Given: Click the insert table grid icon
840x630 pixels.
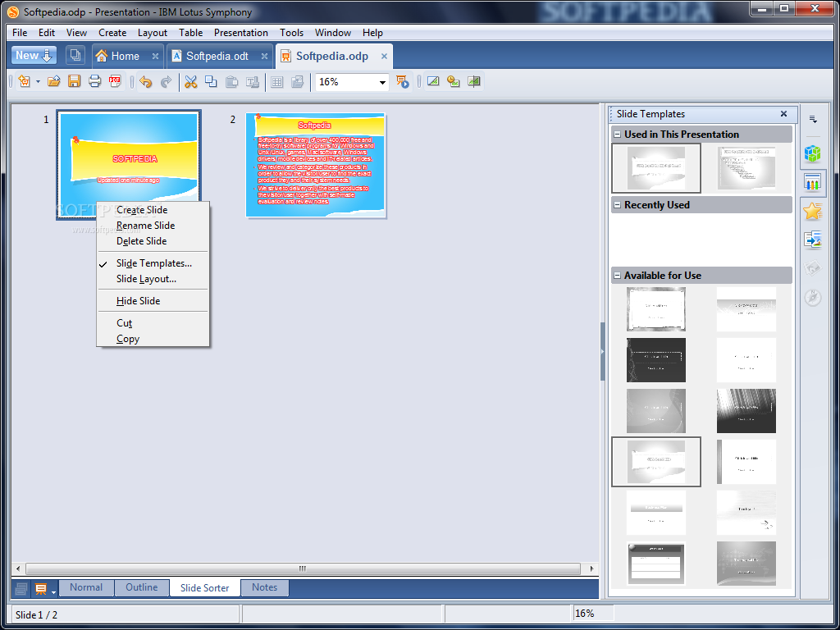Looking at the screenshot, I should (277, 81).
